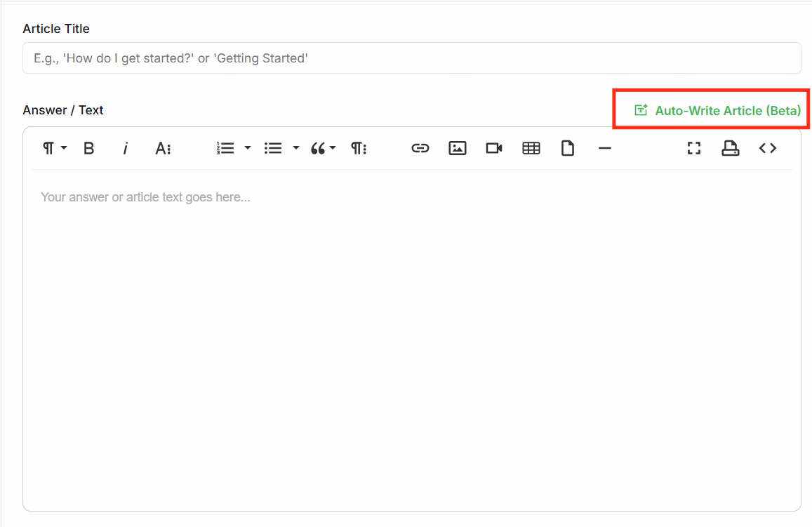Focus the Article Title input field
The width and height of the screenshot is (812, 527).
pyautogui.click(x=412, y=58)
